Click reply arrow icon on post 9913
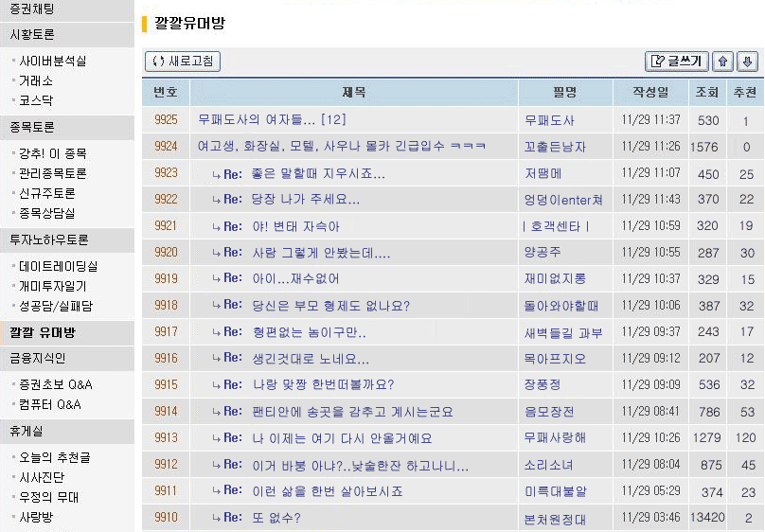Screen dimensions: 765x532 216,438
